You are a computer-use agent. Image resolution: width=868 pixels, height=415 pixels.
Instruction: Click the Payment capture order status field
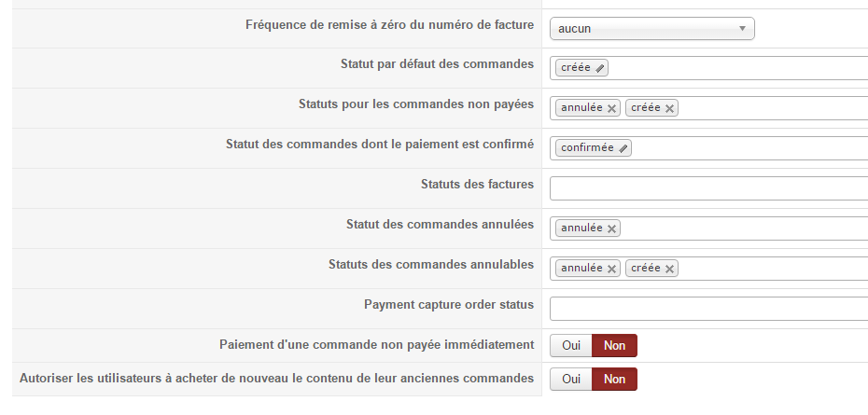tap(707, 309)
